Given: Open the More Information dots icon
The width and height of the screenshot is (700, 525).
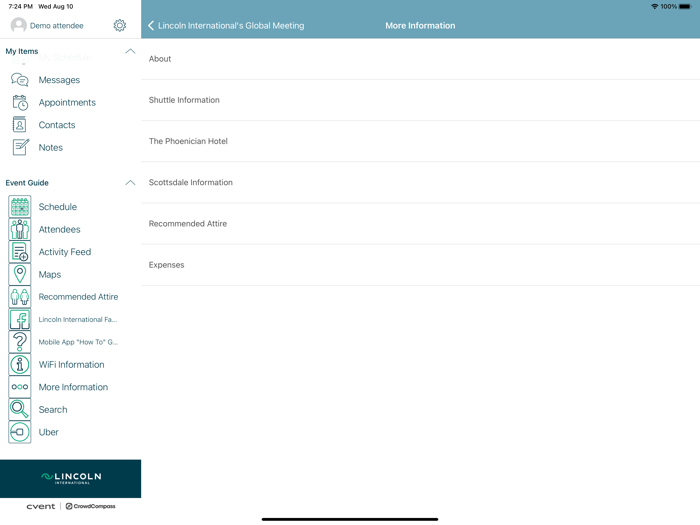Looking at the screenshot, I should point(20,387).
